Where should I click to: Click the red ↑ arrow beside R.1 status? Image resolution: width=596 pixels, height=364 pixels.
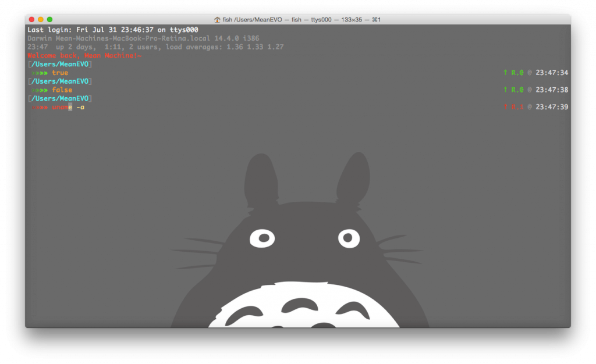click(505, 107)
